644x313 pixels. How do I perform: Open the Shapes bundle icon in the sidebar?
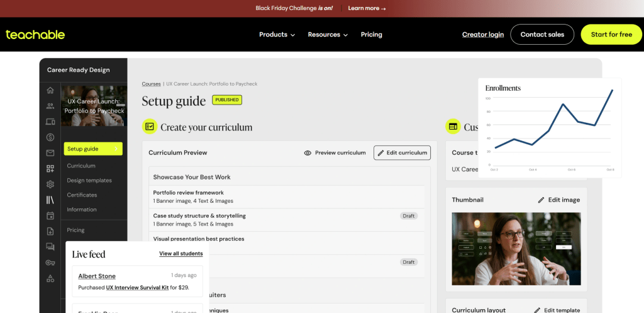[x=50, y=278]
